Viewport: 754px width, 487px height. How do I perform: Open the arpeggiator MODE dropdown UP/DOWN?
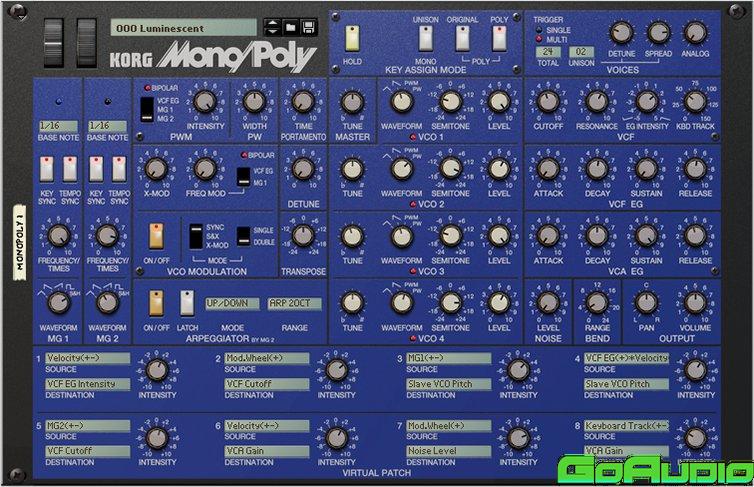[x=232, y=303]
